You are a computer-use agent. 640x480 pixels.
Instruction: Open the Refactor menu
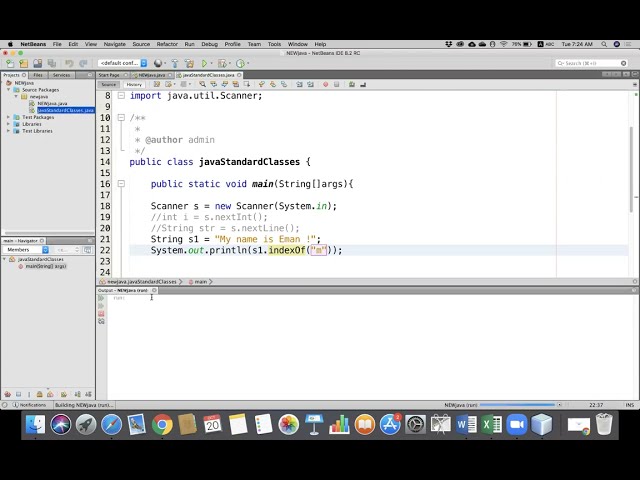[167, 44]
